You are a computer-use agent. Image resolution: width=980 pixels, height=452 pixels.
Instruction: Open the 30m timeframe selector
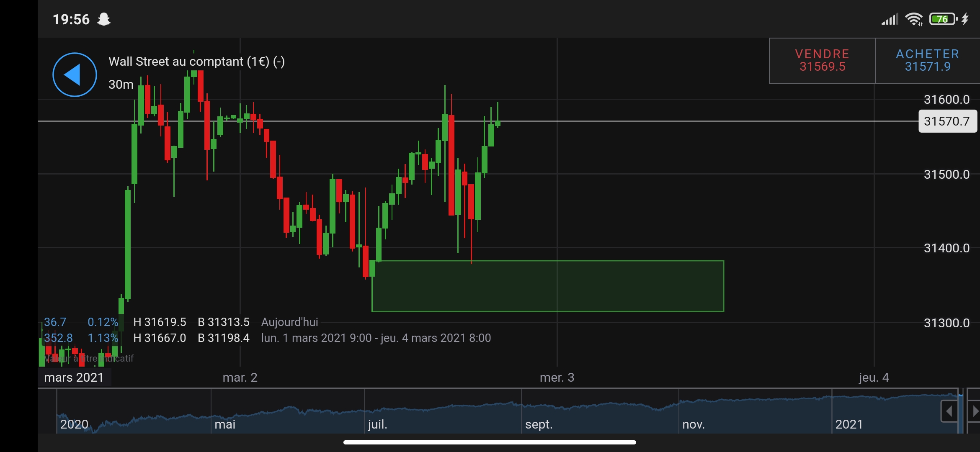point(121,85)
